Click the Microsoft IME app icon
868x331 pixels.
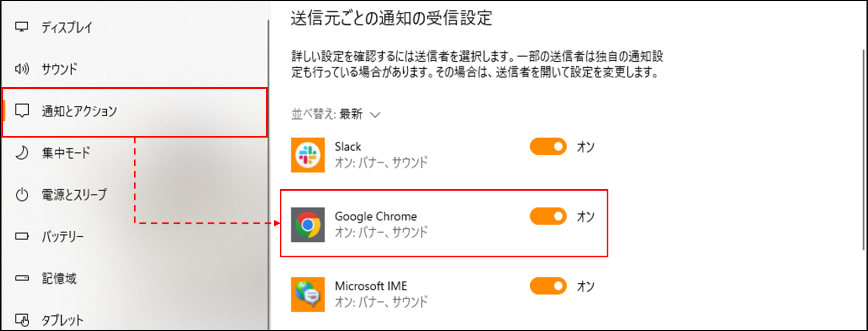[x=308, y=294]
